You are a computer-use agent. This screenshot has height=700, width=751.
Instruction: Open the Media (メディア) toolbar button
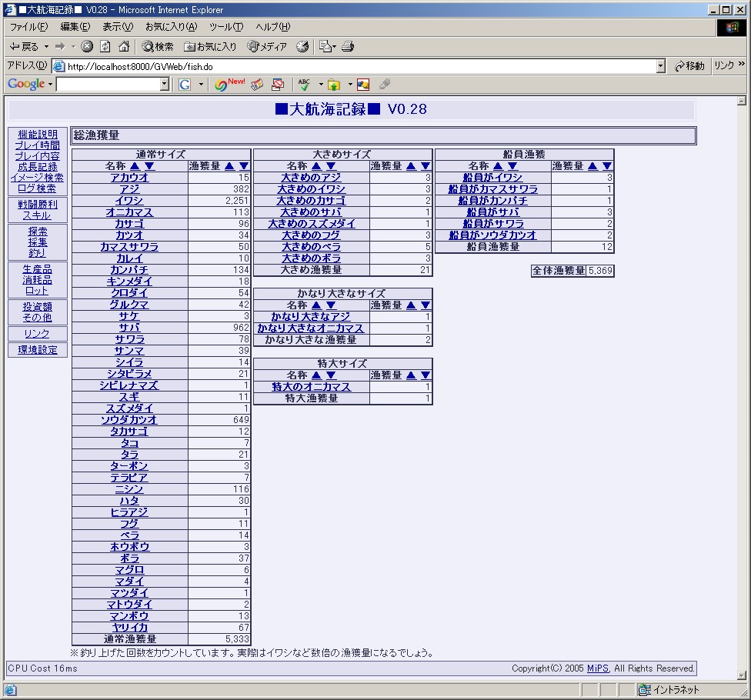tap(267, 46)
